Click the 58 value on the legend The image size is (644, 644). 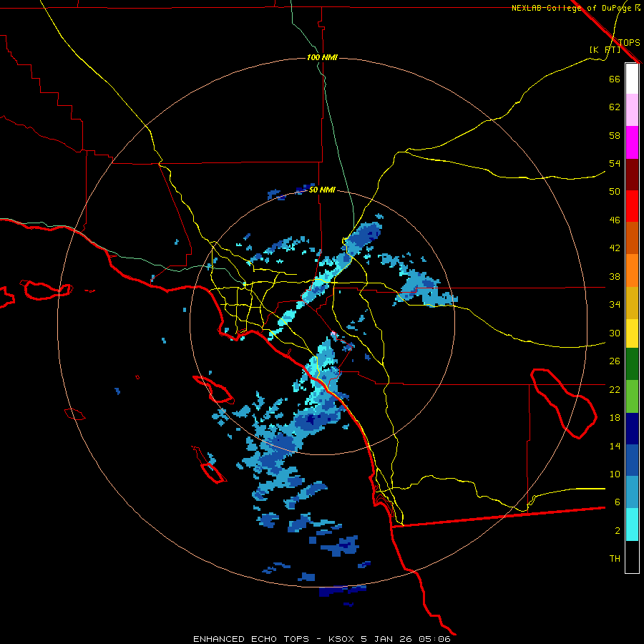(615, 135)
